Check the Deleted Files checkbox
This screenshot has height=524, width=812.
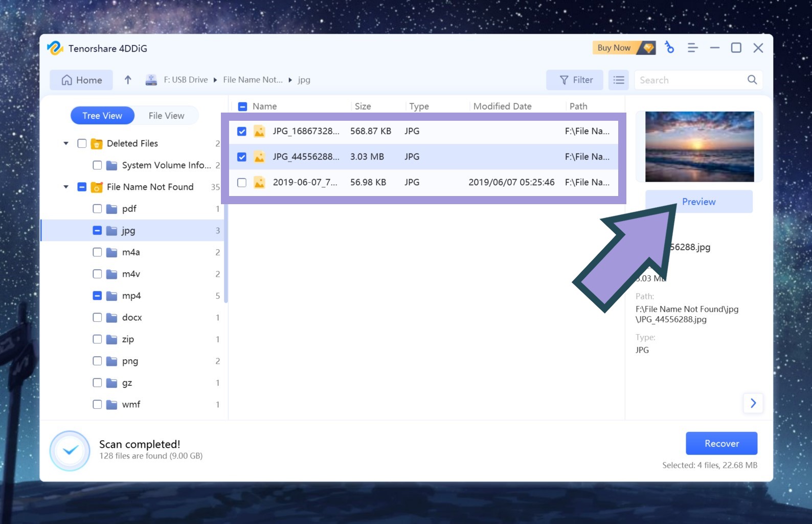coord(82,143)
